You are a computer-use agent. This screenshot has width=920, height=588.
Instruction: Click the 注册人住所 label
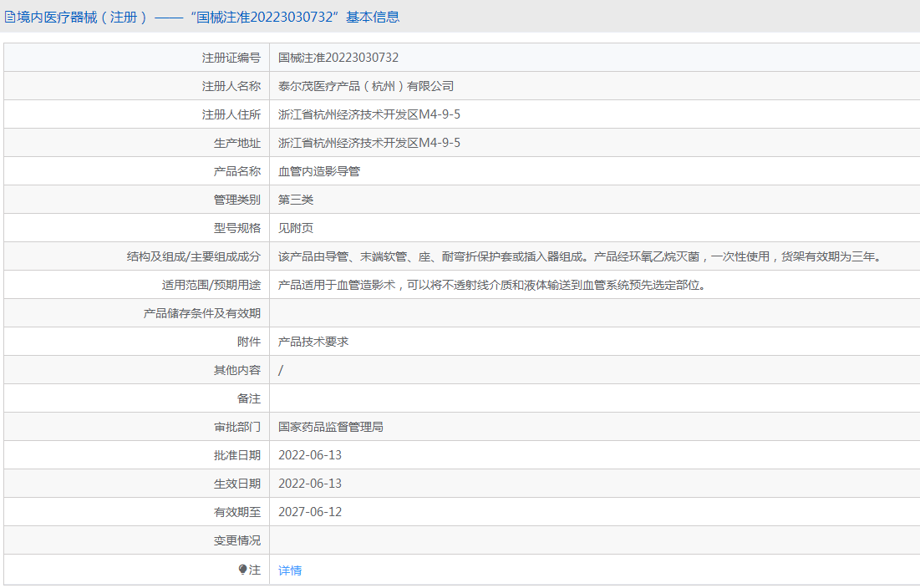pos(231,114)
